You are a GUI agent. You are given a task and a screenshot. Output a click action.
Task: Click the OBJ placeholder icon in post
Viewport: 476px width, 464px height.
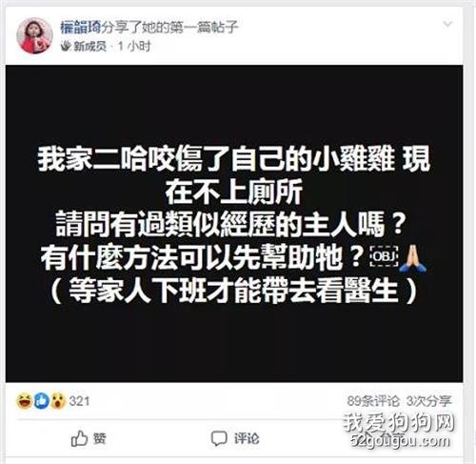click(385, 255)
